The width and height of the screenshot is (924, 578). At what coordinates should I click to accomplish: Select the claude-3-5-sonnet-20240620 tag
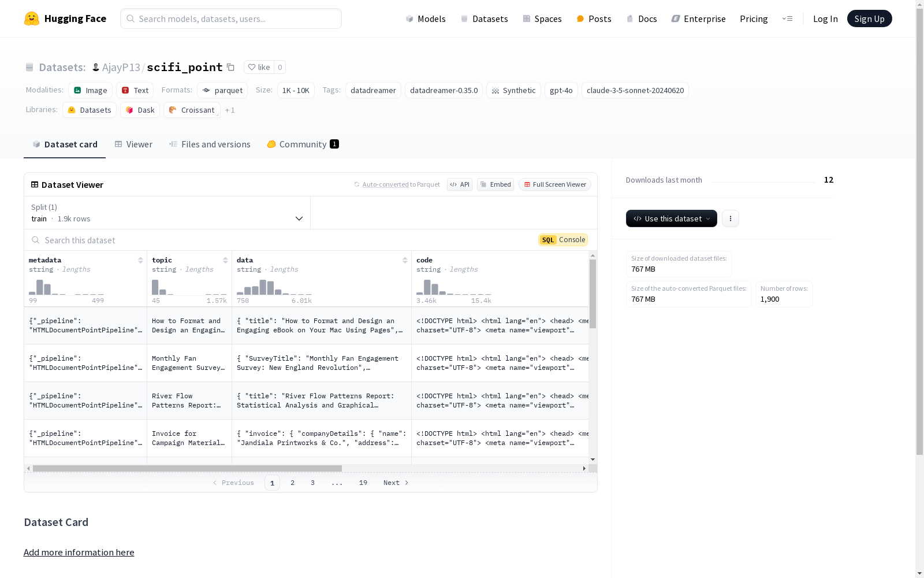(635, 90)
